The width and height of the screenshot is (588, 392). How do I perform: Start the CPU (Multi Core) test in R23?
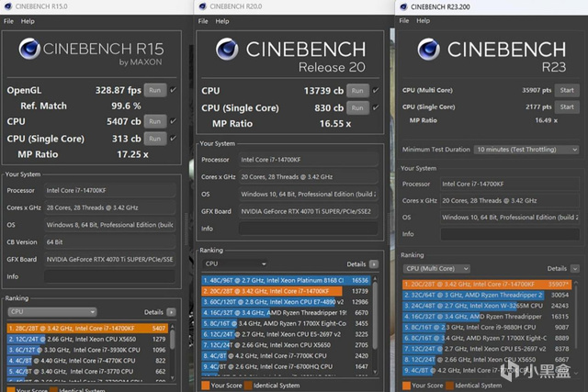click(x=566, y=91)
